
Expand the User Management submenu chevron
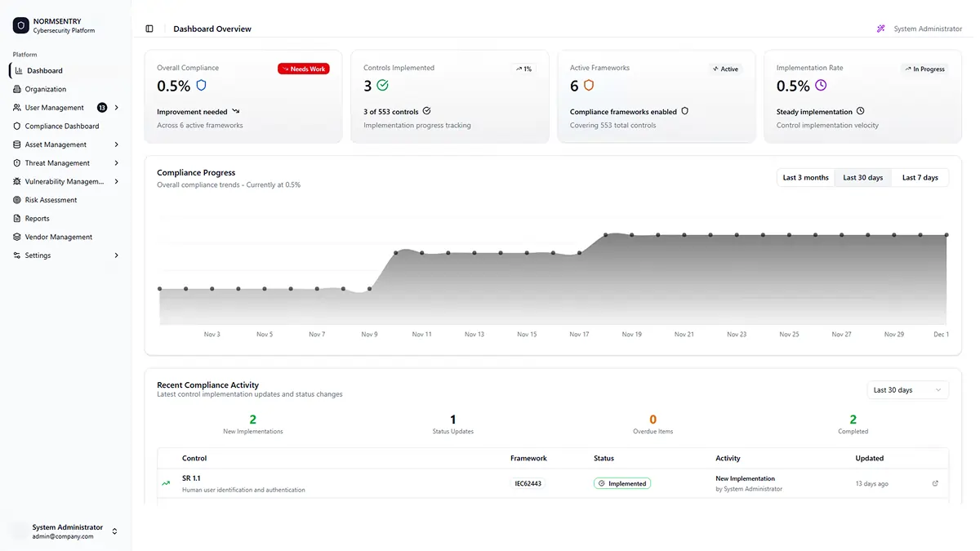(117, 108)
